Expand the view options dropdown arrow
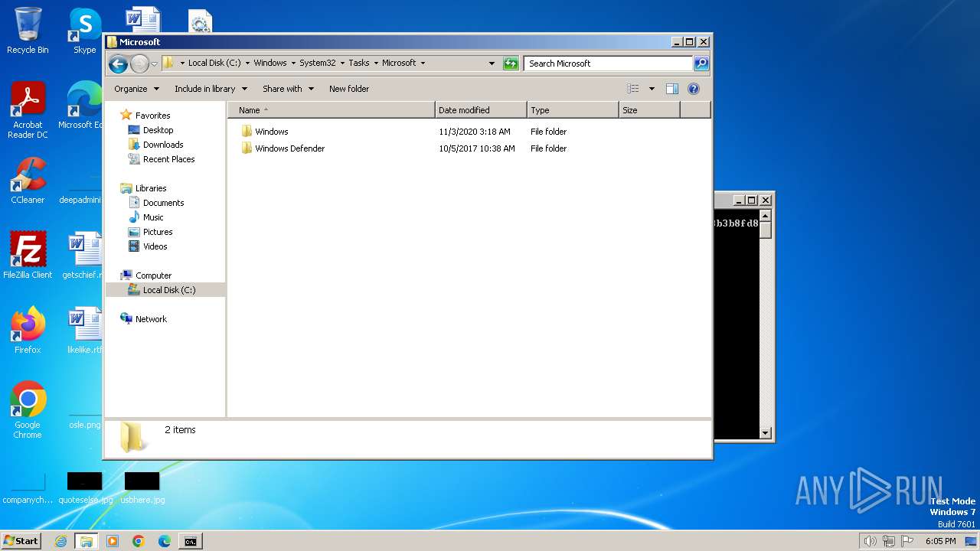This screenshot has height=551, width=980. click(x=652, y=89)
